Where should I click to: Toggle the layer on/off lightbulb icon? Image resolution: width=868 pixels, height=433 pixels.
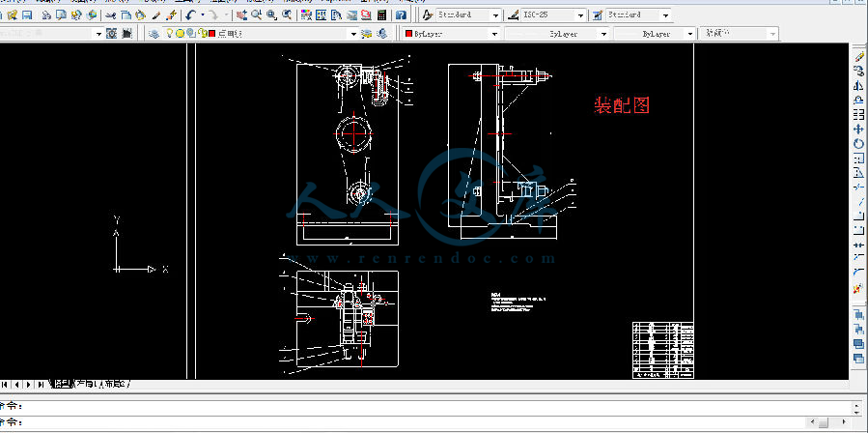pos(169,34)
